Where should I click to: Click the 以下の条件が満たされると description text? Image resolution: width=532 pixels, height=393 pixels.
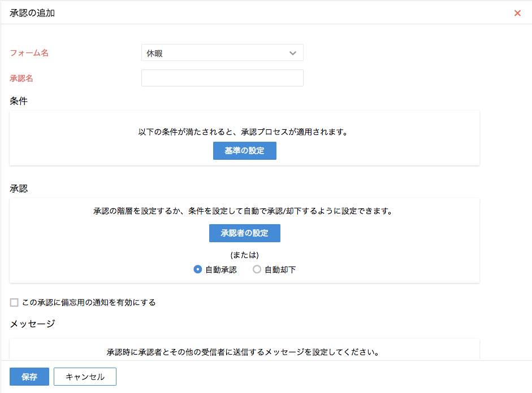[243, 132]
